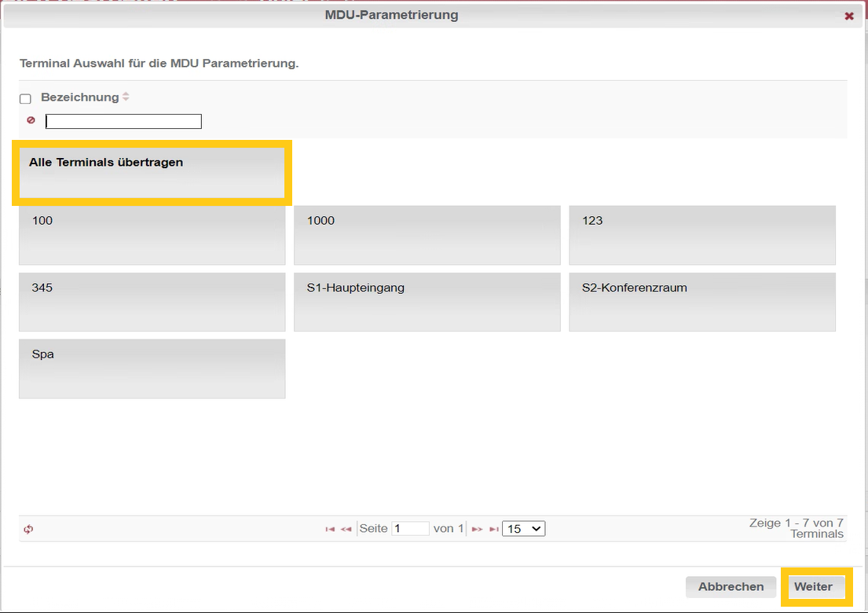The image size is (868, 613).
Task: Toggle the select-all checkbox beside Bezeichnung
Action: tap(25, 99)
